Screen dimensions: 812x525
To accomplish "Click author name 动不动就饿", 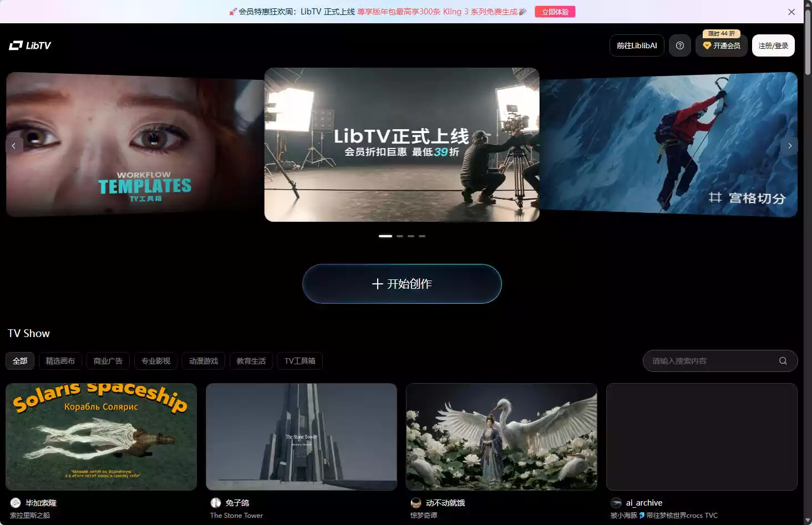I will (445, 503).
